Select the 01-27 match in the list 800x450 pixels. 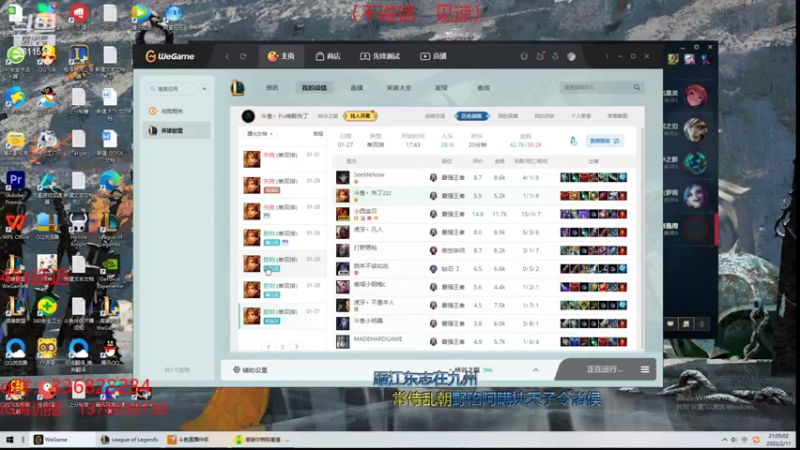(283, 316)
